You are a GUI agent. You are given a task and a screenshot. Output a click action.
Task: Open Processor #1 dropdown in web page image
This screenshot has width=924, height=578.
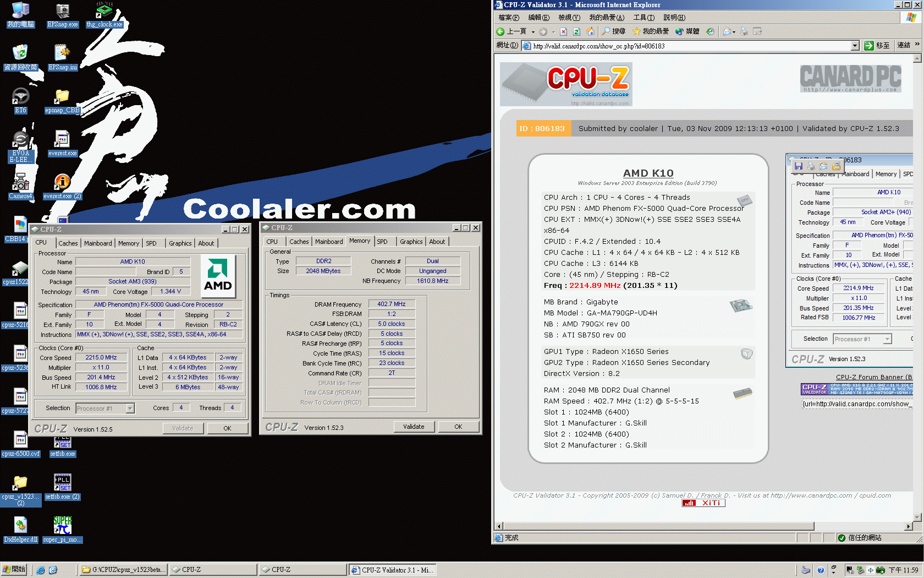tap(887, 339)
